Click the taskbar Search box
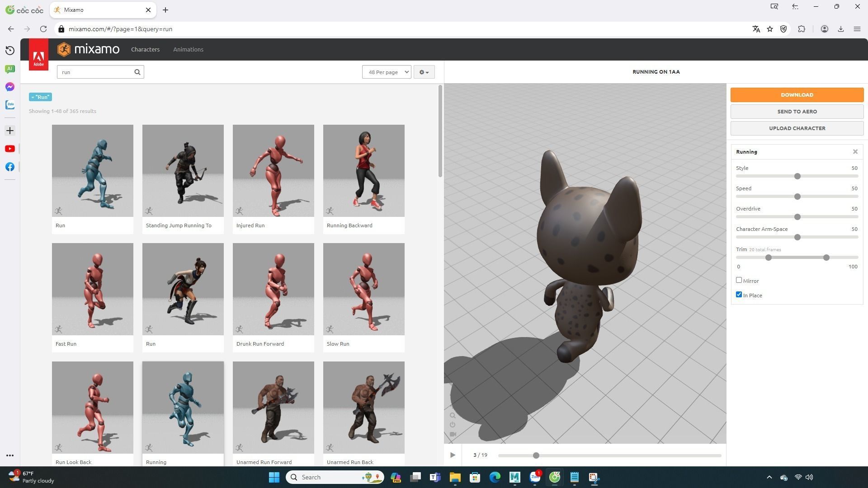The width and height of the screenshot is (868, 488). pyautogui.click(x=335, y=477)
